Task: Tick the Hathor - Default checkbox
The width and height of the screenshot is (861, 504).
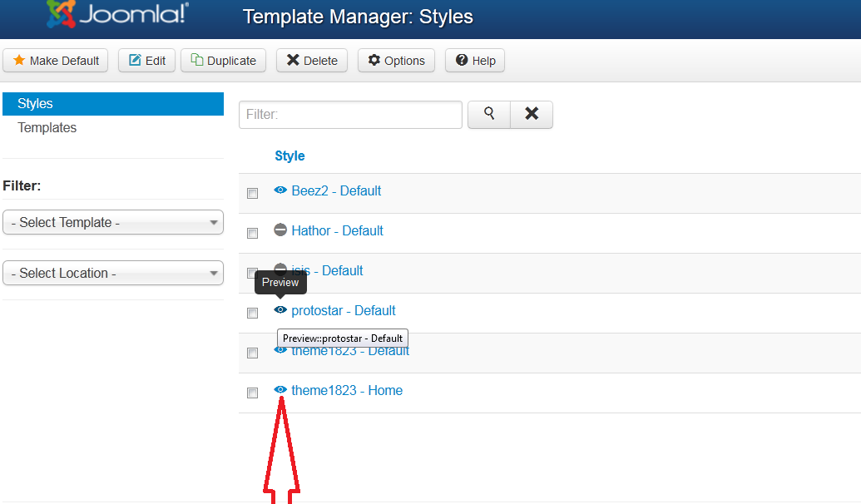Action: (253, 234)
